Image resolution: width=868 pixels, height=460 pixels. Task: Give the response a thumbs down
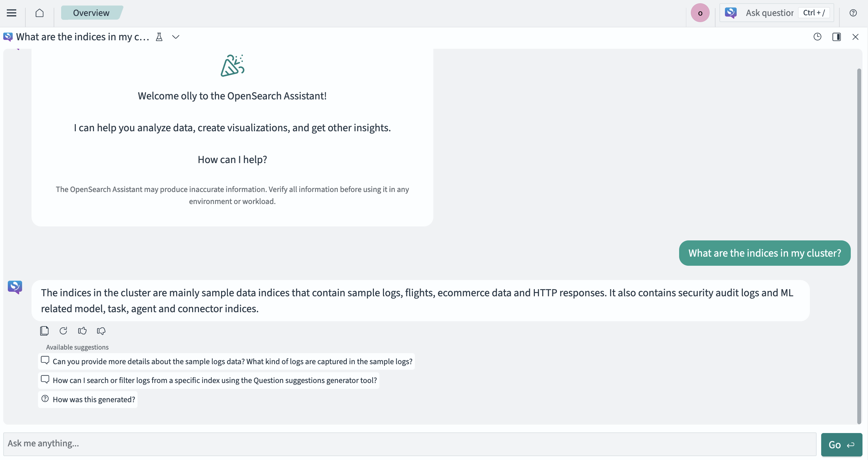click(101, 331)
